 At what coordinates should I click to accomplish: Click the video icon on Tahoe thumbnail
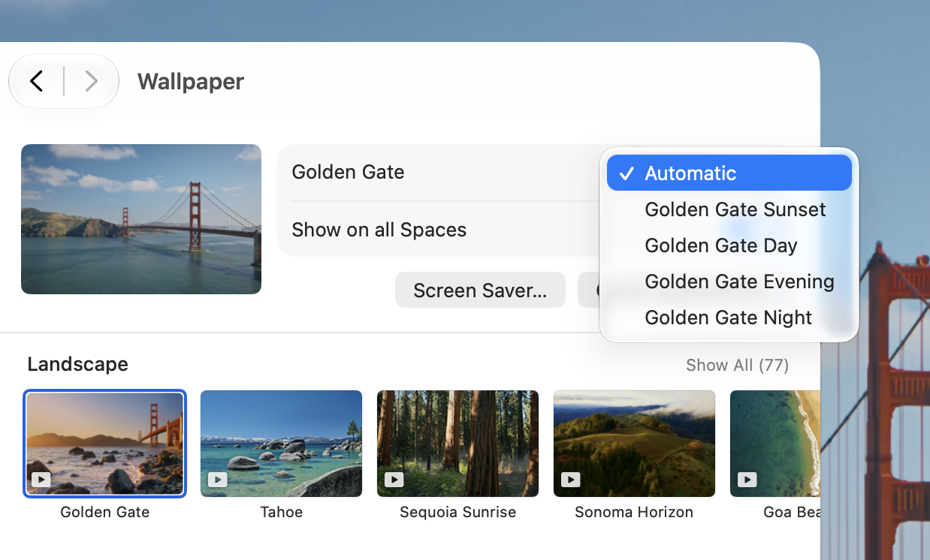[x=218, y=479]
